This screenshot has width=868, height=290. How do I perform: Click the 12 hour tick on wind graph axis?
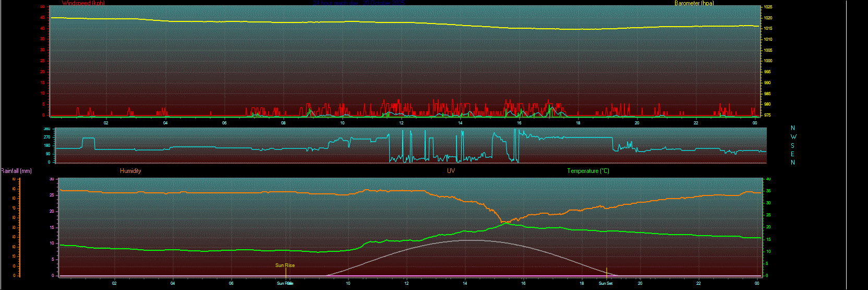click(x=401, y=123)
